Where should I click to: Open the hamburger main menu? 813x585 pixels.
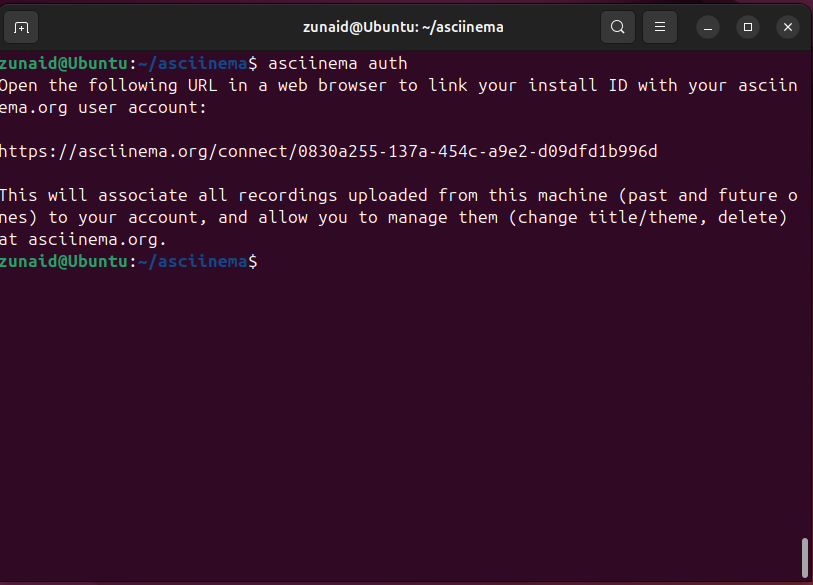click(x=659, y=27)
